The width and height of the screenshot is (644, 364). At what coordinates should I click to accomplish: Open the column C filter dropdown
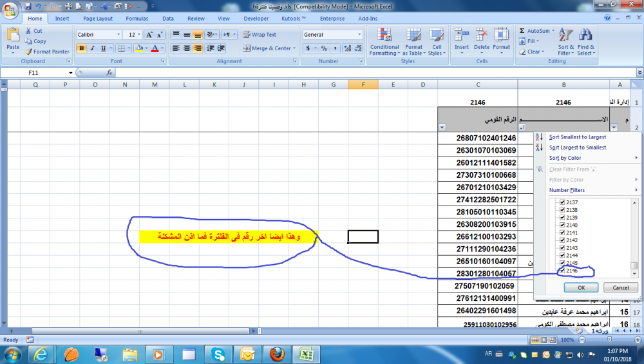click(442, 128)
